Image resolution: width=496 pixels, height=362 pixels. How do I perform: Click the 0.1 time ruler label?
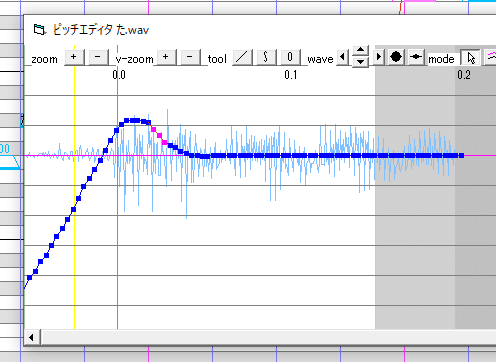291,75
